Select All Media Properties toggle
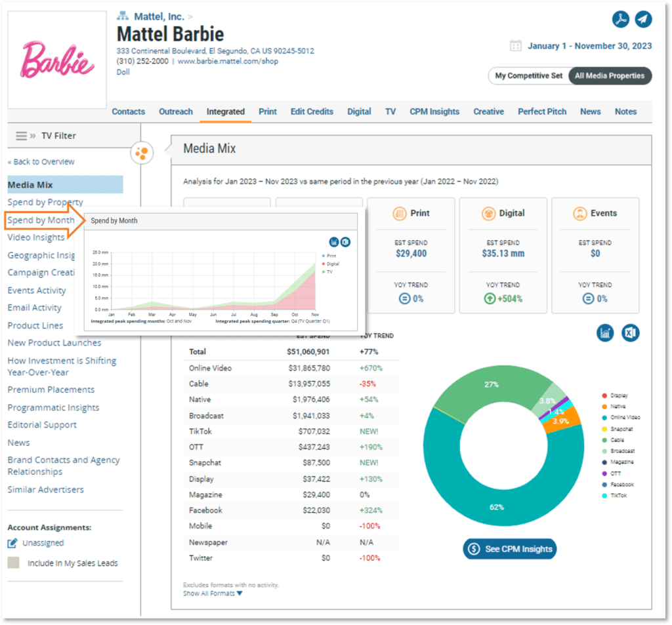672x625 pixels. [610, 76]
